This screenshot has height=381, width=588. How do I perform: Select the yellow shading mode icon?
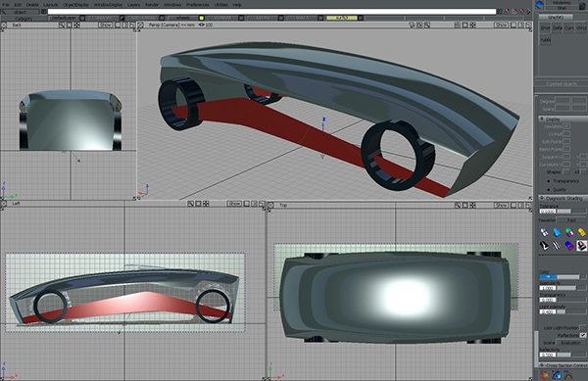pyautogui.click(x=581, y=232)
